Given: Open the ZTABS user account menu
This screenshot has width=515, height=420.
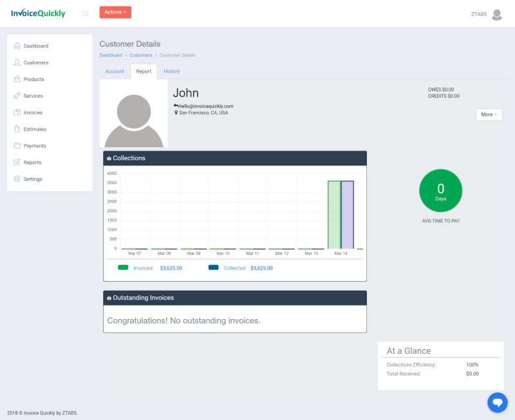Looking at the screenshot, I should [x=487, y=14].
